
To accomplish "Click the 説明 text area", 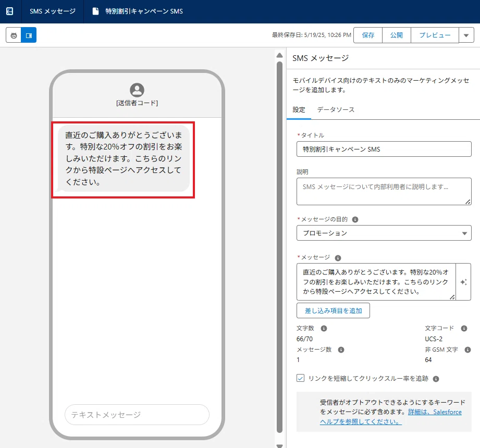I will pyautogui.click(x=384, y=191).
